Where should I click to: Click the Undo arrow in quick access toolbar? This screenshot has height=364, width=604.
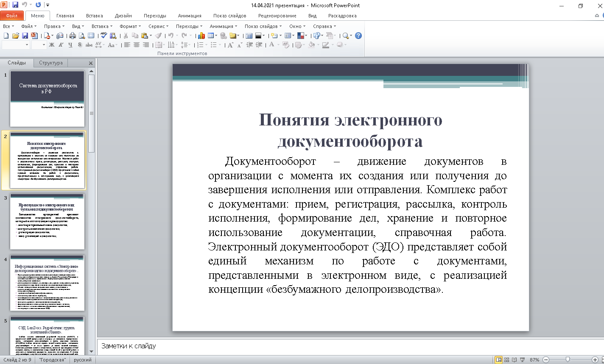coord(25,5)
